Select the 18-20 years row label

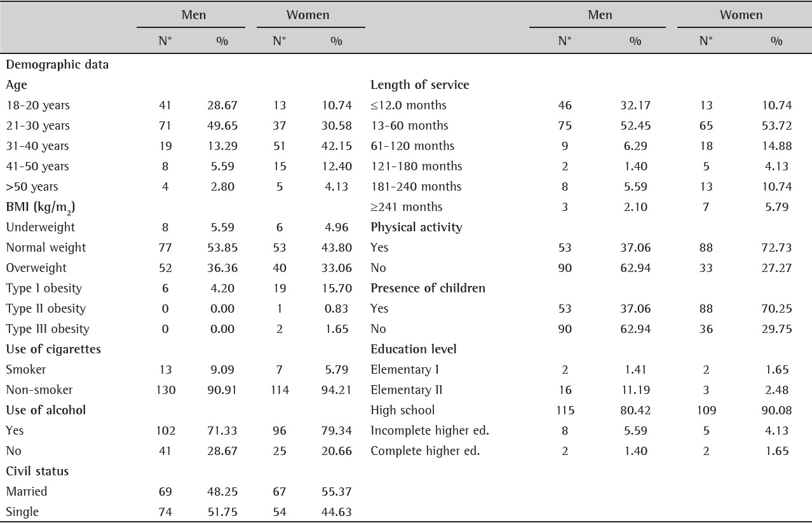point(34,105)
